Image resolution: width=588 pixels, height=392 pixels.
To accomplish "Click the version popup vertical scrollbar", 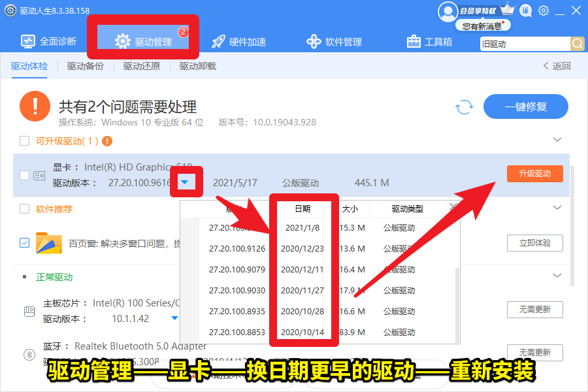I will pyautogui.click(x=457, y=304).
